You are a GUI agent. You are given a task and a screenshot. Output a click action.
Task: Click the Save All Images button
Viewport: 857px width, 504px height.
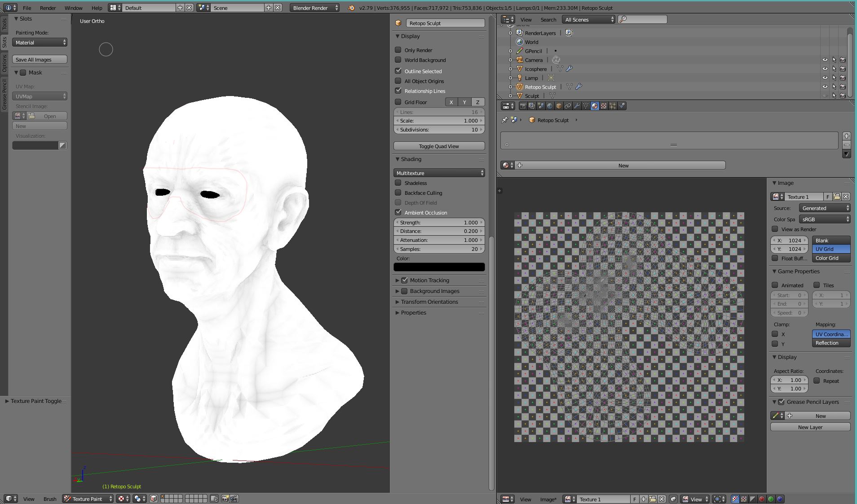(x=40, y=59)
